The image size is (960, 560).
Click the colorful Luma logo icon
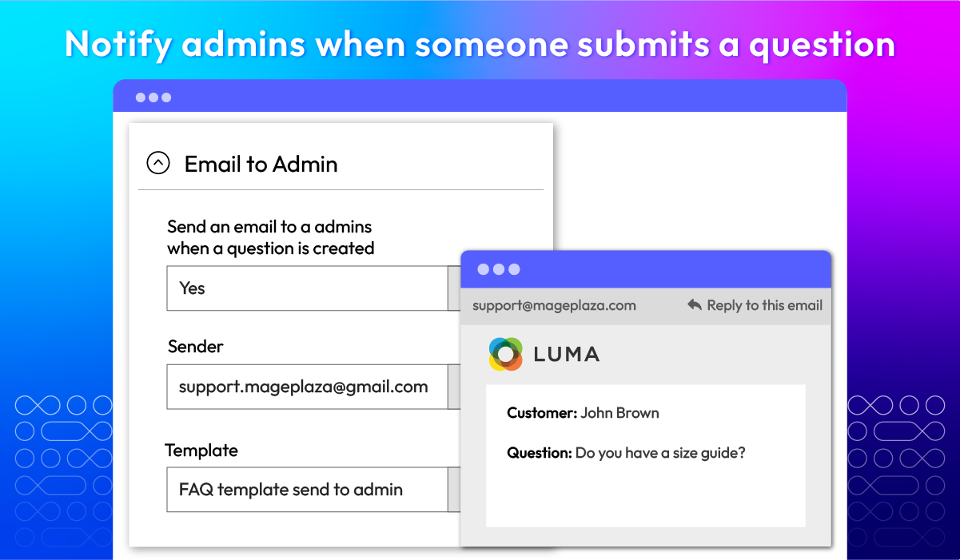point(505,354)
